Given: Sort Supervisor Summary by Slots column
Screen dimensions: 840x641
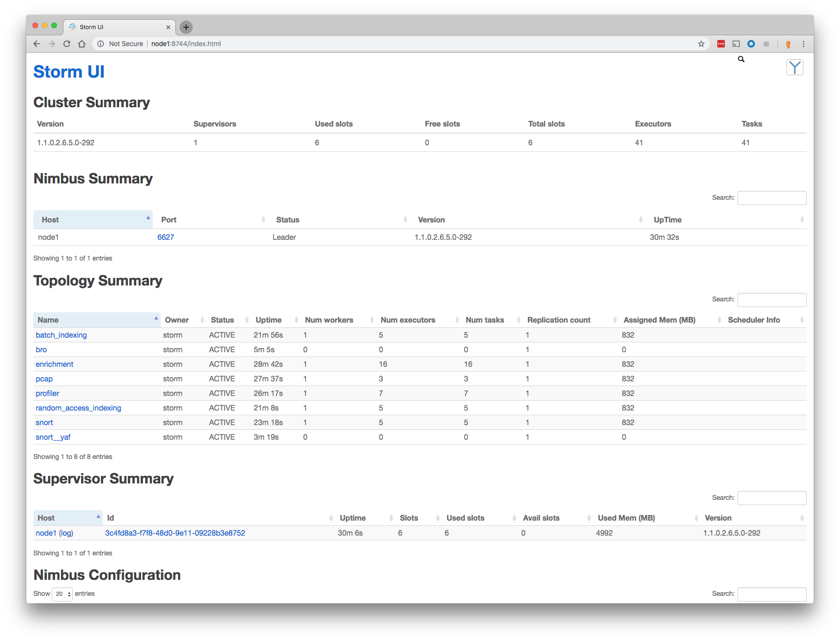Looking at the screenshot, I should coord(419,518).
